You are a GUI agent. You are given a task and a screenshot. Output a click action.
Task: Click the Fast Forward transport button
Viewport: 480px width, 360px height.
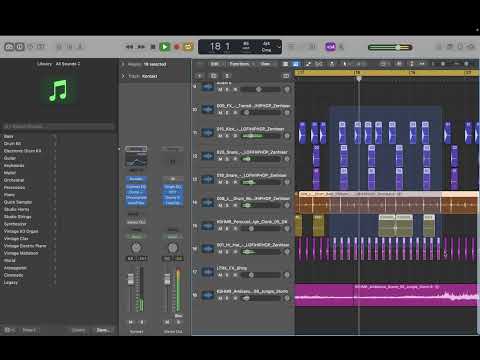tap(141, 47)
